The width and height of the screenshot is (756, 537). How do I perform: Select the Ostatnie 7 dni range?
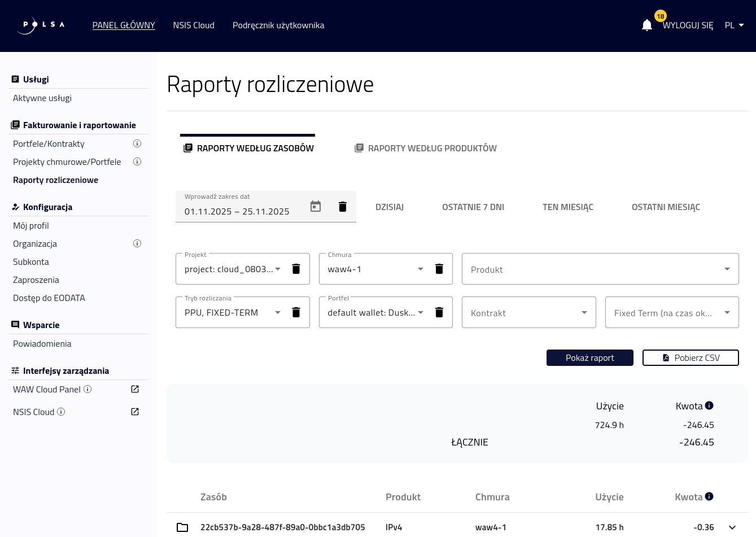click(473, 207)
